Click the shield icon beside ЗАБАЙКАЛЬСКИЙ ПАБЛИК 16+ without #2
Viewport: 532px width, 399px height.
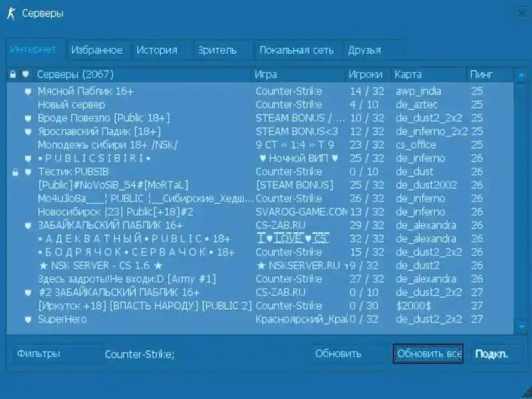(x=28, y=225)
